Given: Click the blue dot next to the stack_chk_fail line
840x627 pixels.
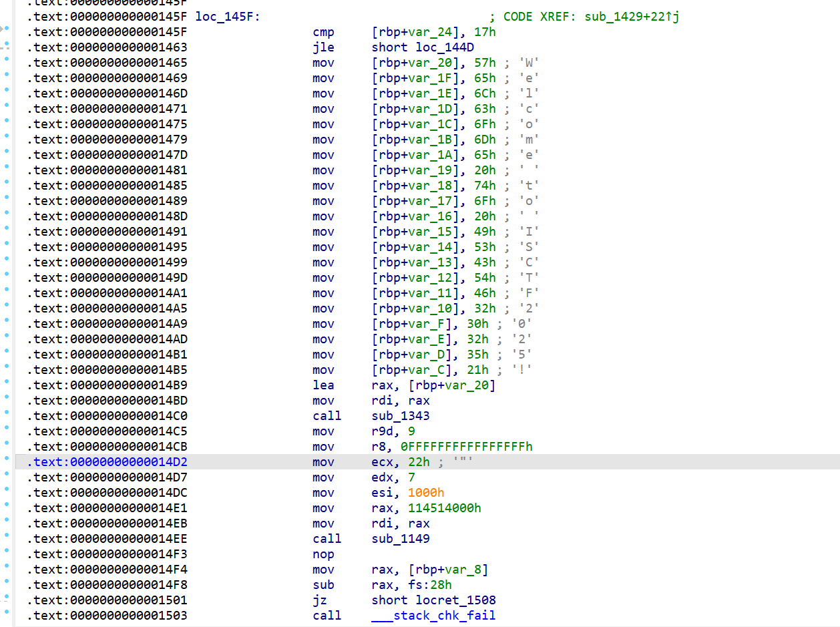Looking at the screenshot, I should (7, 615).
